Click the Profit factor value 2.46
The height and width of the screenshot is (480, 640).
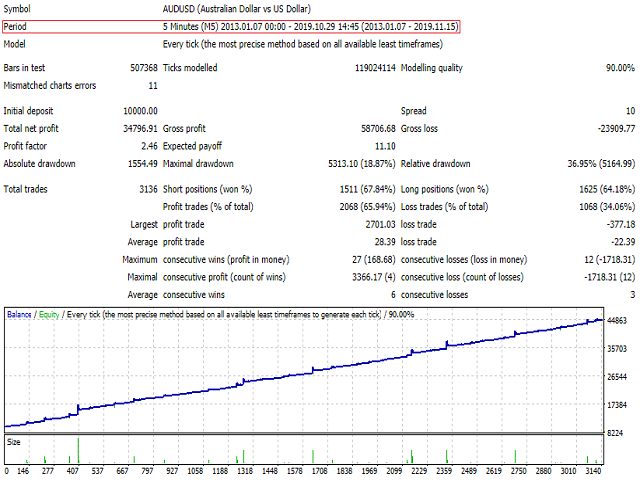(x=149, y=146)
